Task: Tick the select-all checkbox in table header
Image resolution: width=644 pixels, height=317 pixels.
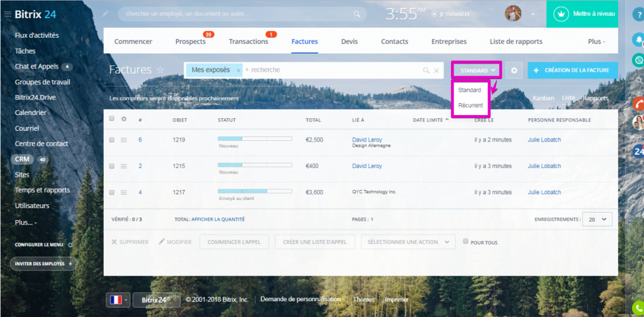Action: coord(112,119)
